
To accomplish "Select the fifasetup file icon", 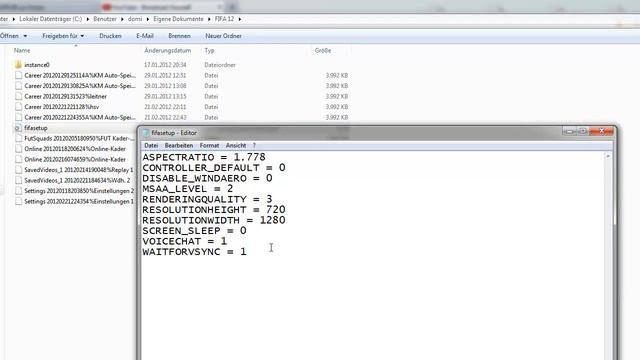I will click(x=18, y=128).
